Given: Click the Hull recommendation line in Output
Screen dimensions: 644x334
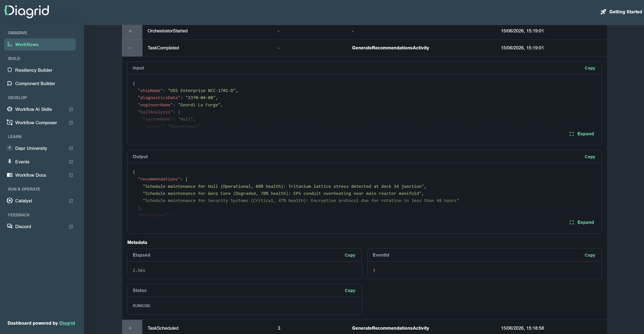Looking at the screenshot, I should 284,186.
